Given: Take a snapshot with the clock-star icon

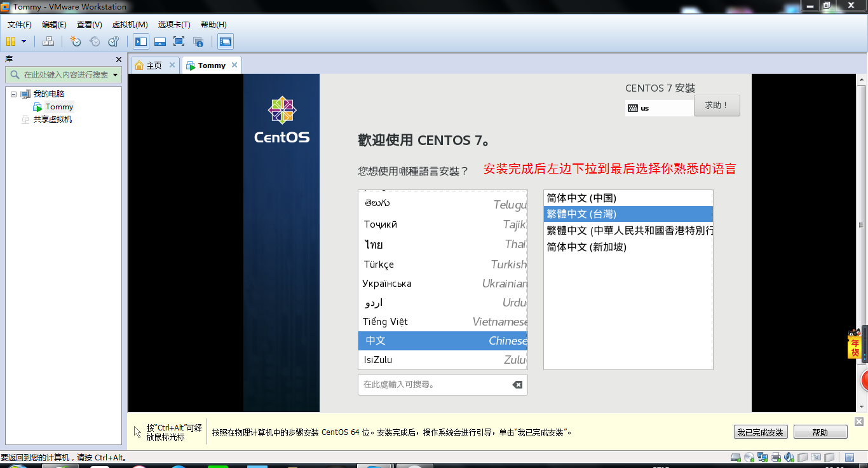Looking at the screenshot, I should [x=76, y=41].
